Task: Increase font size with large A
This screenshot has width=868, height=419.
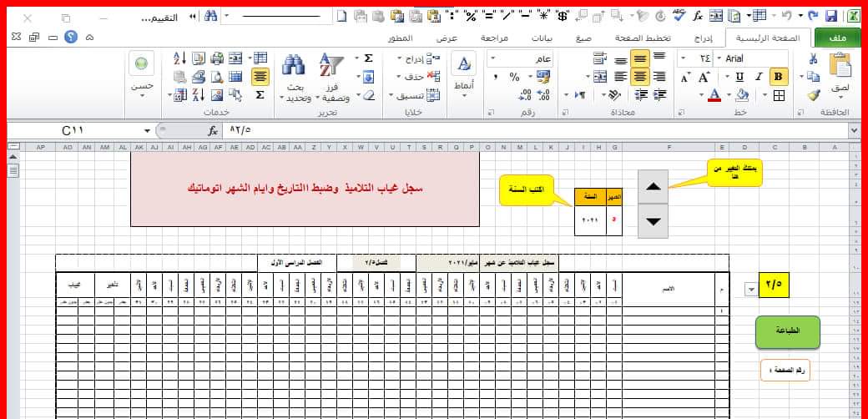Action: tap(704, 77)
